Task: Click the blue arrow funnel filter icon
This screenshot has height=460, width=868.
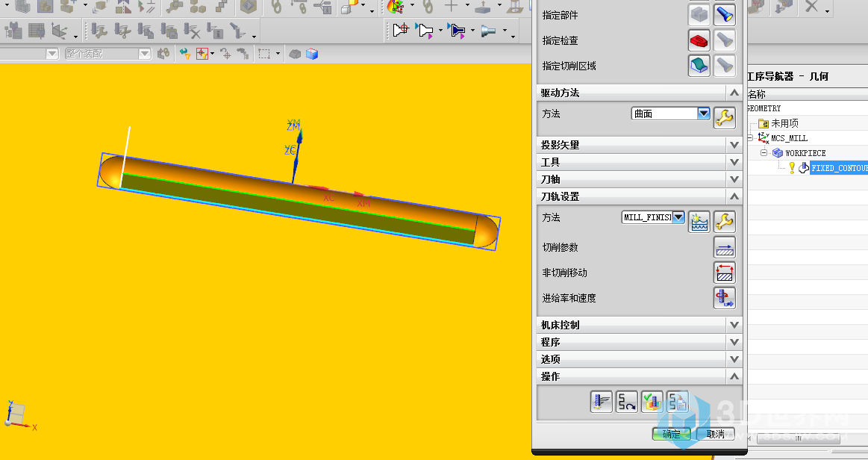Action: coord(184,54)
